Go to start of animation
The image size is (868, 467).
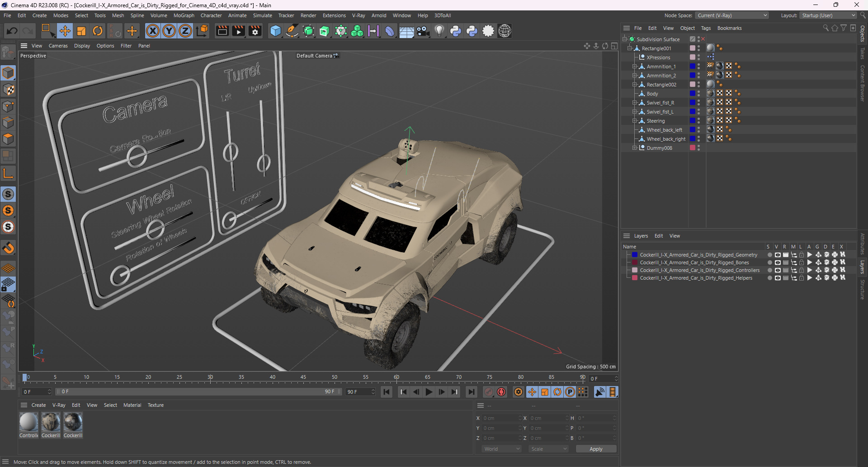[387, 392]
